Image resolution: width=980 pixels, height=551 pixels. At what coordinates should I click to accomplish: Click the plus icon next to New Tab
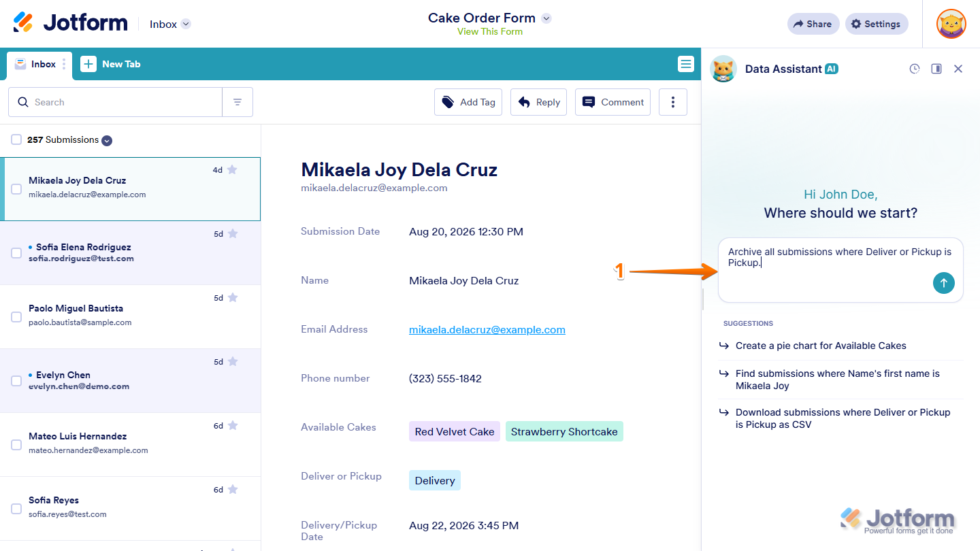click(88, 64)
